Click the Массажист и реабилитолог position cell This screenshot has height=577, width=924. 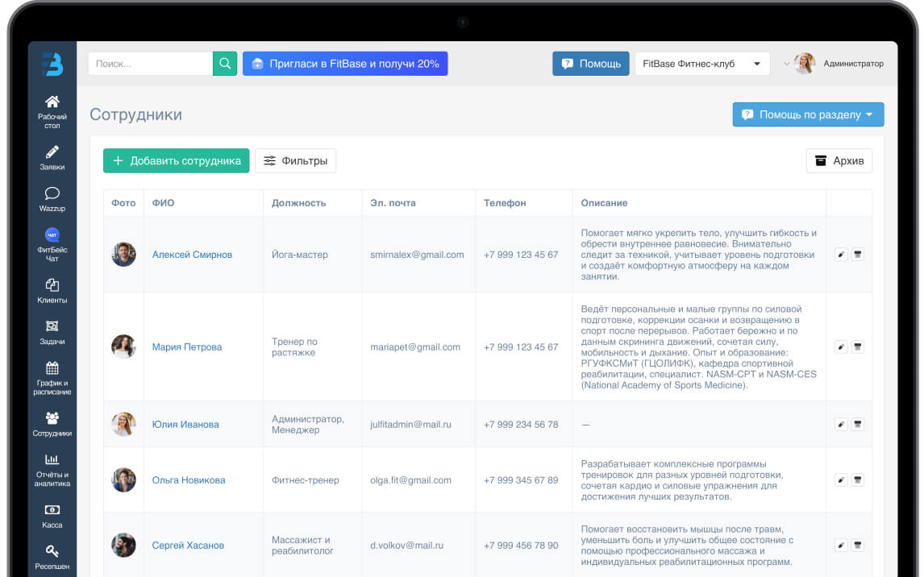tap(302, 546)
